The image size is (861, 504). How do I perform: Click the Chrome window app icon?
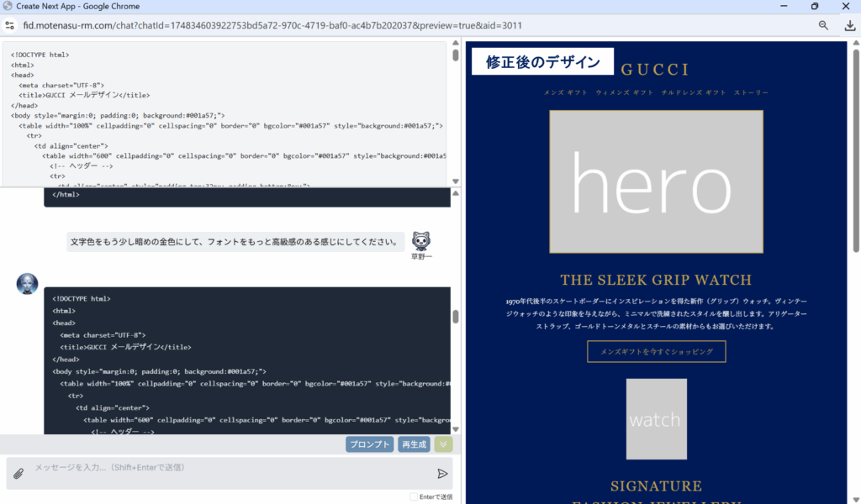point(8,6)
